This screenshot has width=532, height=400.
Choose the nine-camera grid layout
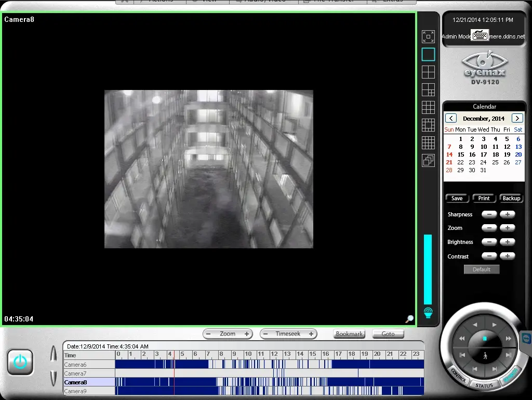pos(428,107)
